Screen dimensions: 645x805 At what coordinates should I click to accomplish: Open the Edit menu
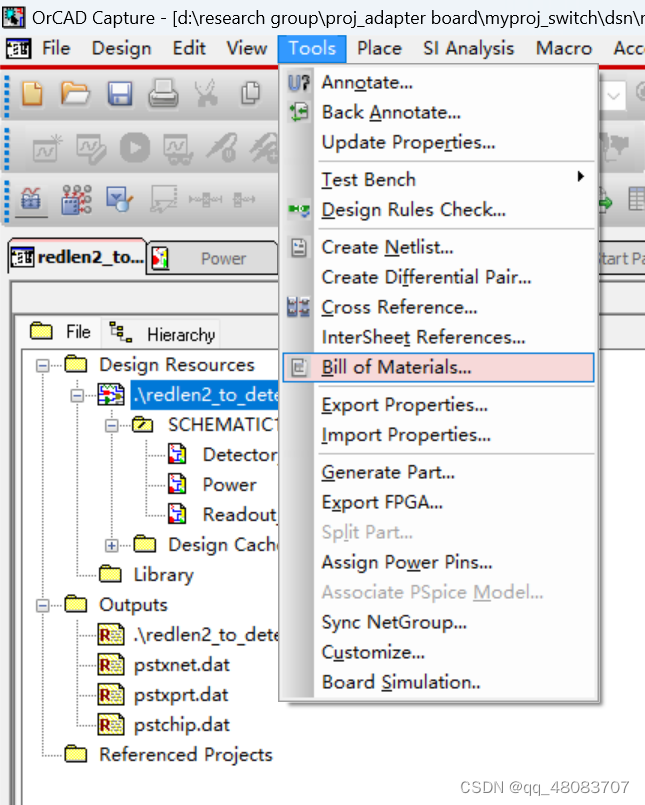189,48
